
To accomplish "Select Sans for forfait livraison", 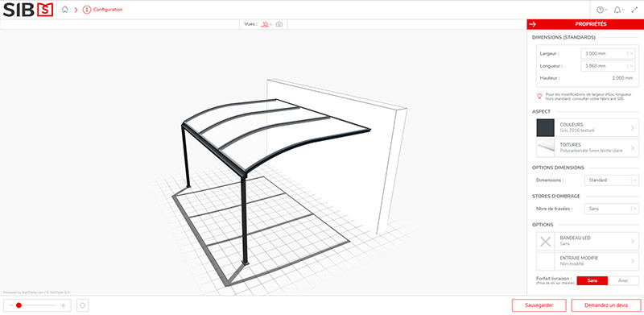I will (x=592, y=281).
